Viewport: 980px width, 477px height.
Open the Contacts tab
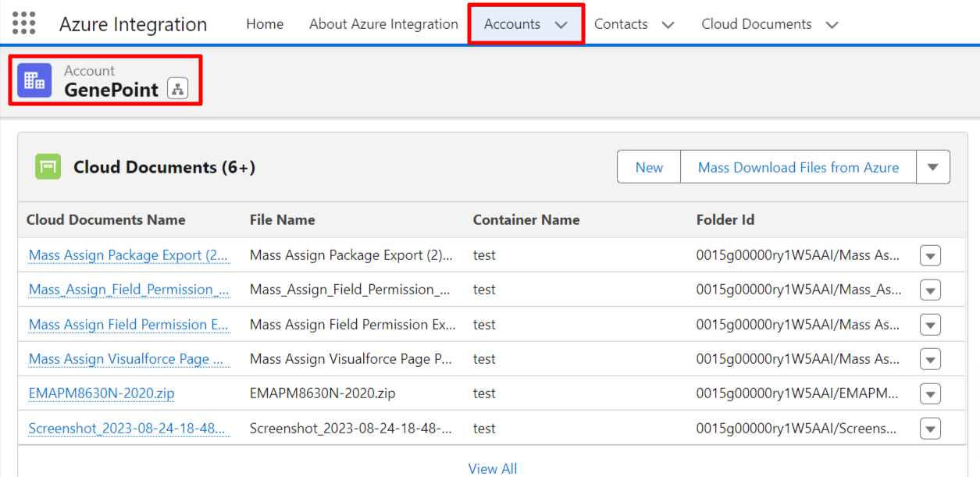(621, 24)
